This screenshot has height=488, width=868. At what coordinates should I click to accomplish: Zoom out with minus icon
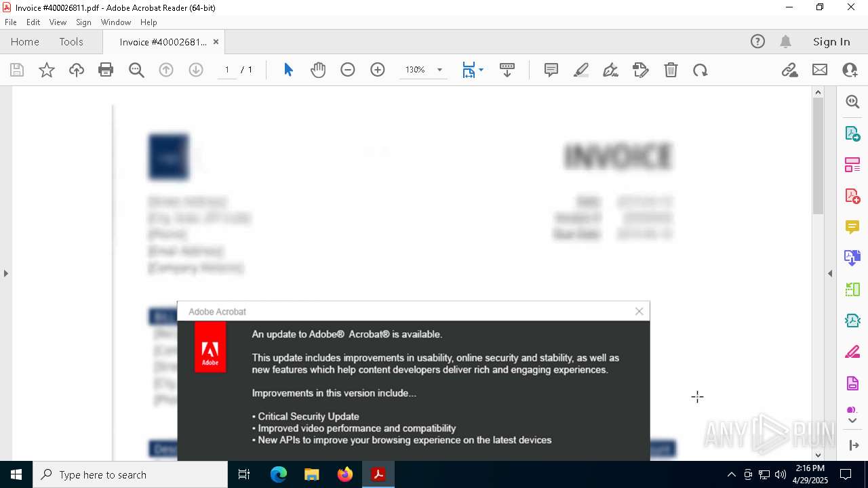[348, 70]
